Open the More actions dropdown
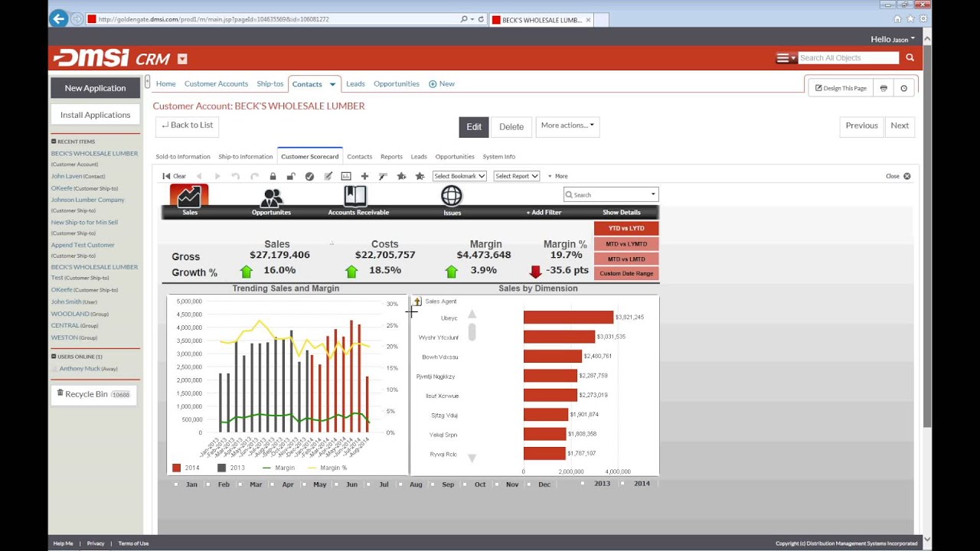The image size is (980, 551). click(567, 126)
